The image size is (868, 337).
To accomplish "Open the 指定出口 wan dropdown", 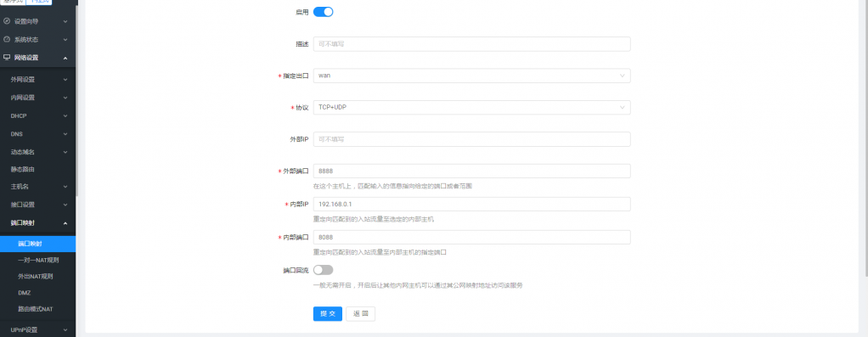I will tap(471, 76).
